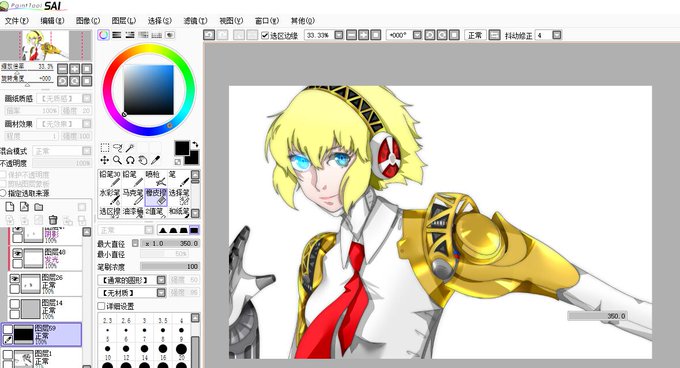
Task: Show the RGB slider panel icon
Action: click(117, 35)
